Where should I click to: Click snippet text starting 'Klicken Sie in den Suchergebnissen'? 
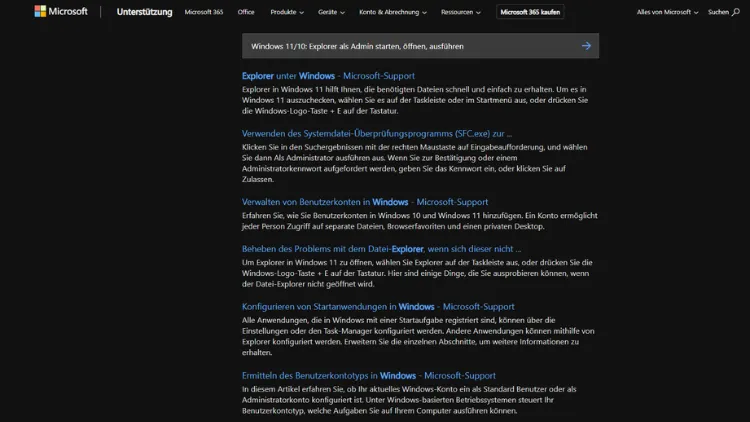[x=414, y=163]
